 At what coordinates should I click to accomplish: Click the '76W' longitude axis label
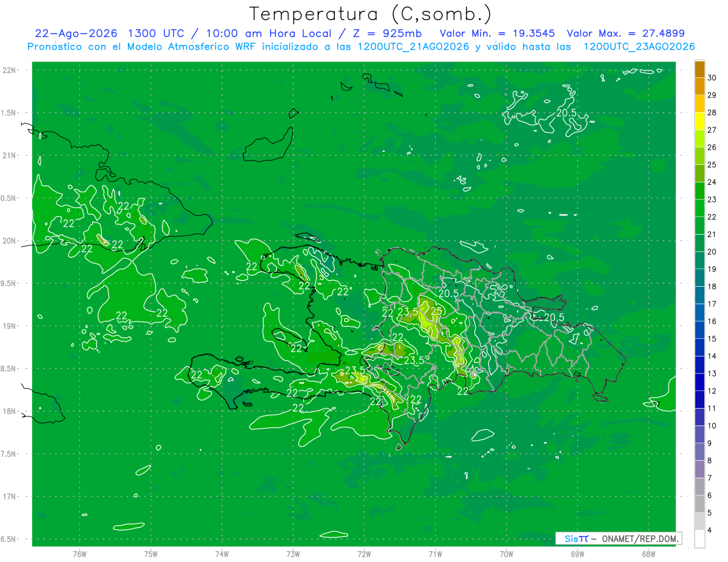click(x=79, y=554)
